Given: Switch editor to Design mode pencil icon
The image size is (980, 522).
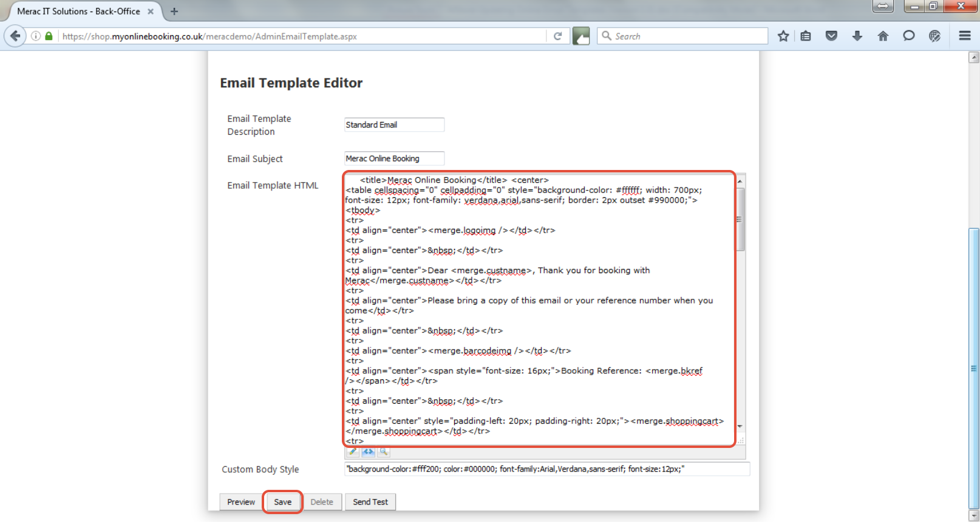Looking at the screenshot, I should [353, 452].
